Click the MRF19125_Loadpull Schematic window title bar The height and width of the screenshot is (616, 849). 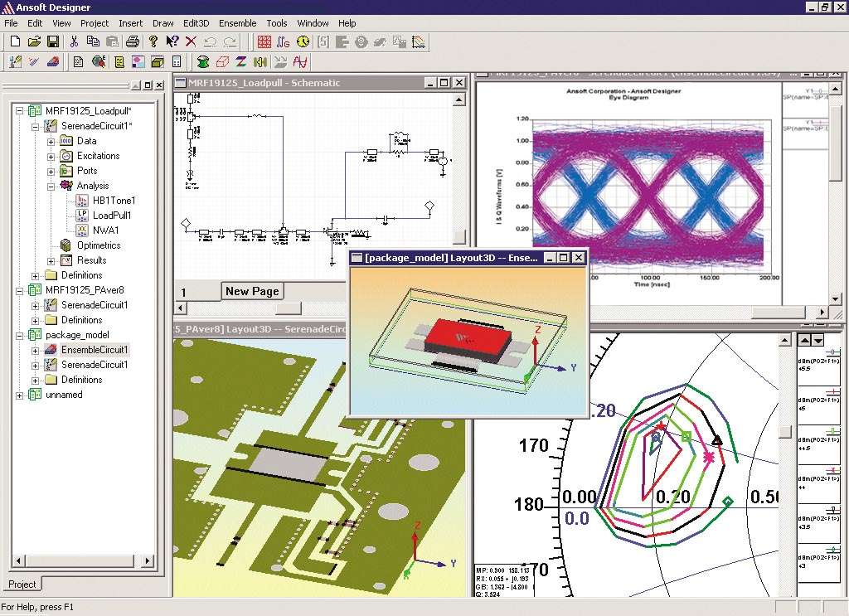point(319,83)
